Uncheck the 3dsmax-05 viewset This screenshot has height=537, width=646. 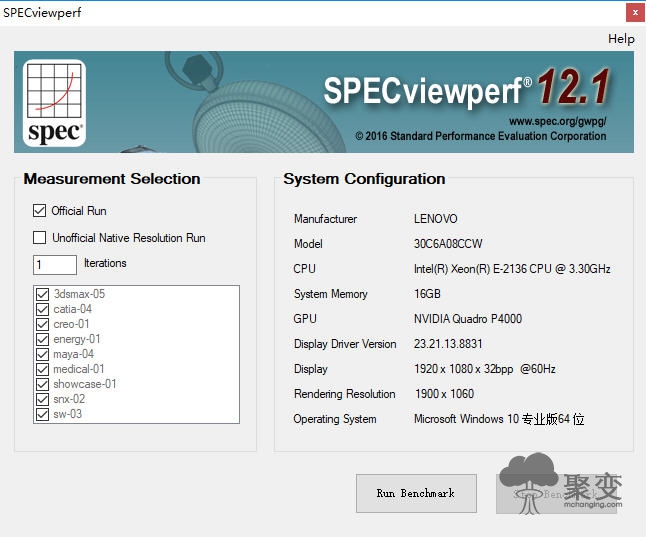[42, 294]
